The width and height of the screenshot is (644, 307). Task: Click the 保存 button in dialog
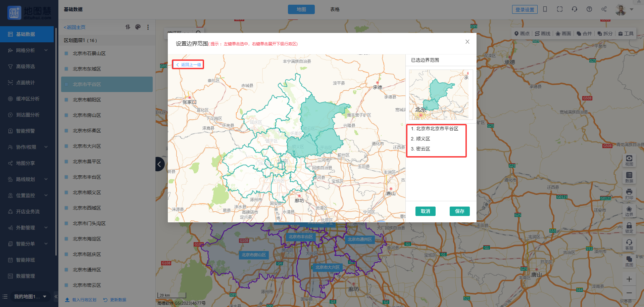click(459, 211)
